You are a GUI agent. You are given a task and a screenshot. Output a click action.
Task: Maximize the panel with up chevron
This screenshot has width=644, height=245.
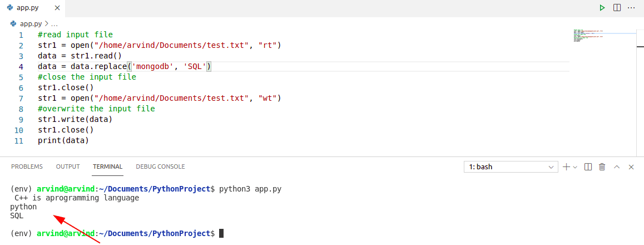(x=617, y=167)
